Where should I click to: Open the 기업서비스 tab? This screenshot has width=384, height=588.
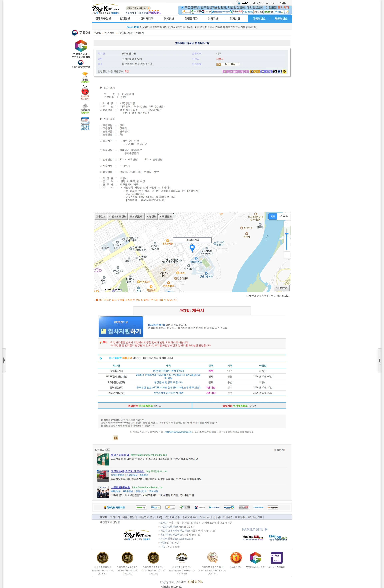(x=259, y=19)
